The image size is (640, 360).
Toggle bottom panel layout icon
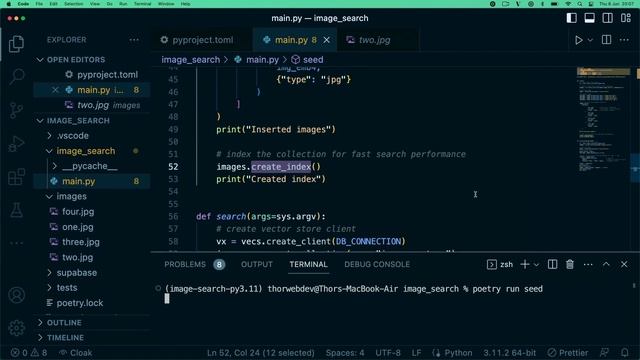coord(589,18)
